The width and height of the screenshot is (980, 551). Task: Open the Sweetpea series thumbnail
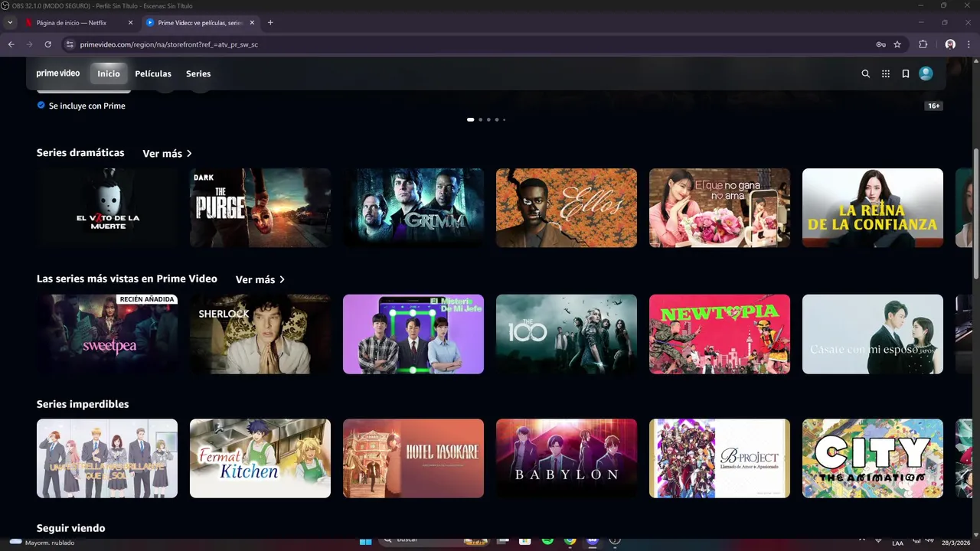(107, 334)
